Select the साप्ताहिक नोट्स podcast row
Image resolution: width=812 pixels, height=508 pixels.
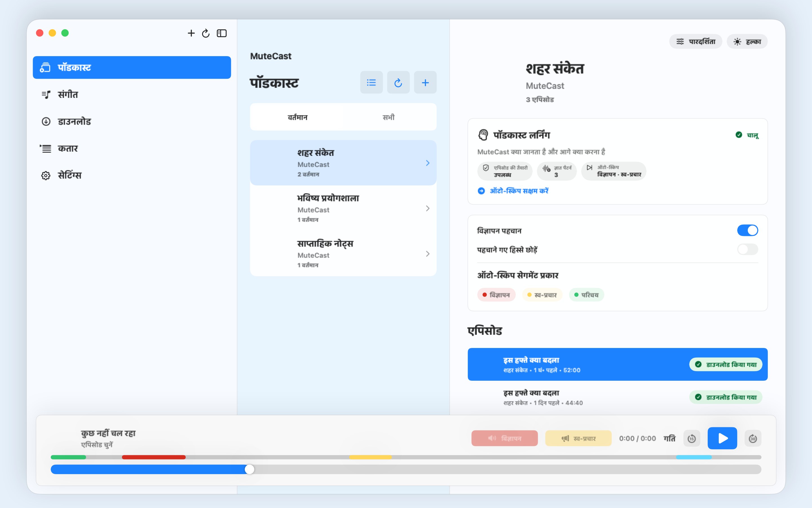click(x=343, y=253)
